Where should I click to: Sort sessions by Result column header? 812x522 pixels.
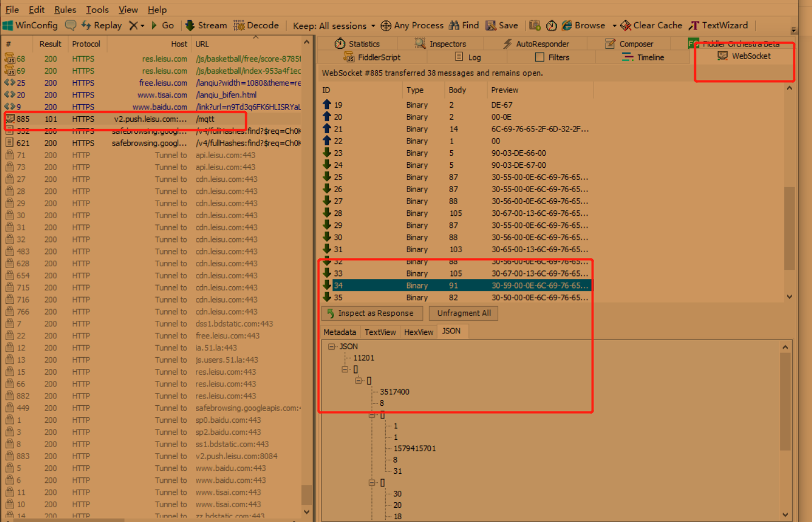[50, 44]
